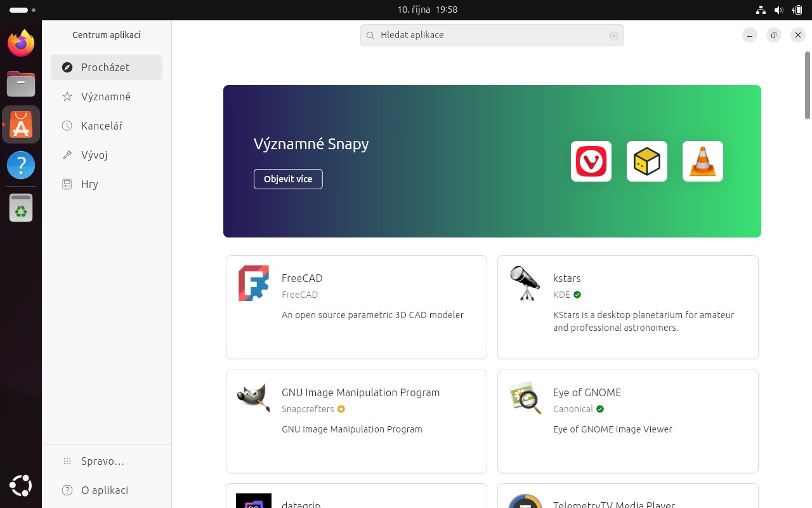The width and height of the screenshot is (812, 508).
Task: Click the grid icon beside Spravo…
Action: pos(67,461)
